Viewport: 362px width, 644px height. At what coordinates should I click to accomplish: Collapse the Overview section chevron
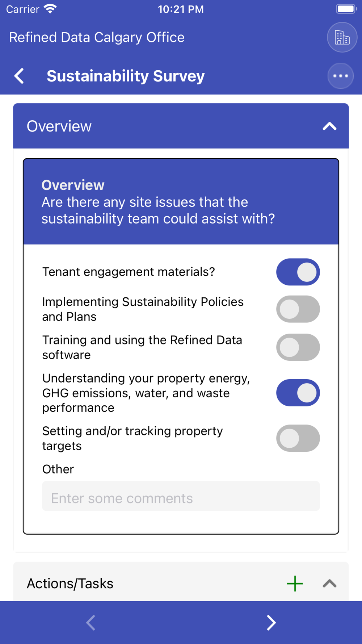pos(329,126)
